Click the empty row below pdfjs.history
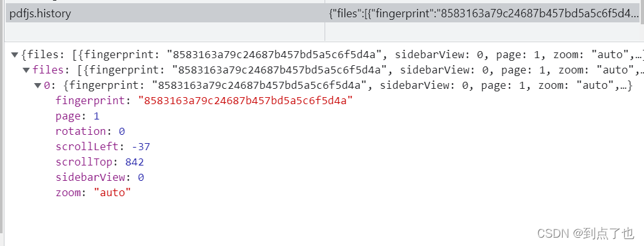Screen dimensions: 644x246 322,31
